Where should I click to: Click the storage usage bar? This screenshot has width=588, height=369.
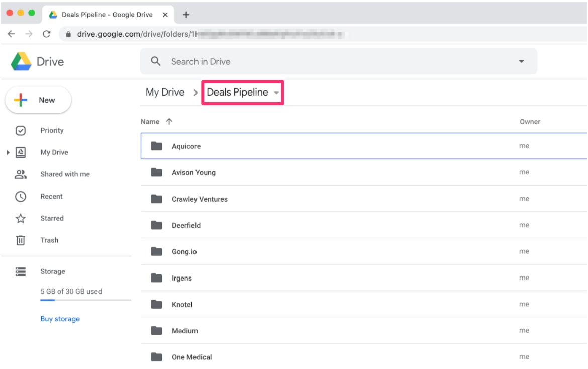tap(86, 300)
